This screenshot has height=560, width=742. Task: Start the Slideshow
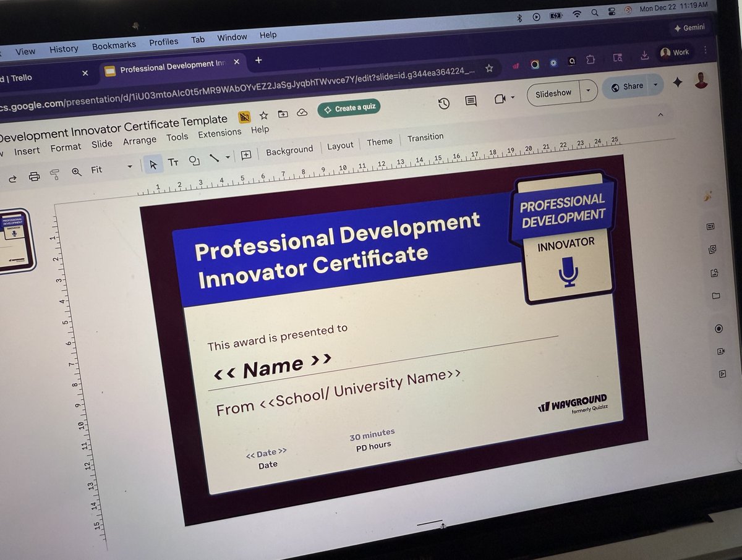[554, 93]
